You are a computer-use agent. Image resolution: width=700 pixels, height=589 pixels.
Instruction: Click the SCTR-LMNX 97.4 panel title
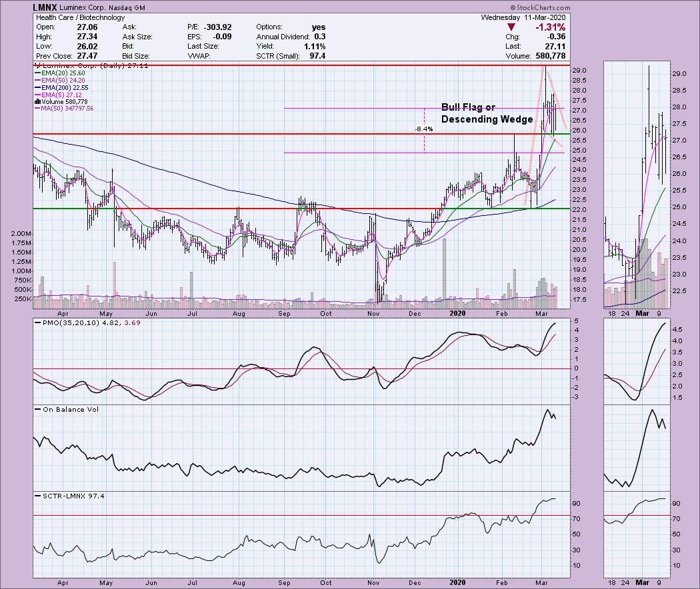tap(73, 496)
